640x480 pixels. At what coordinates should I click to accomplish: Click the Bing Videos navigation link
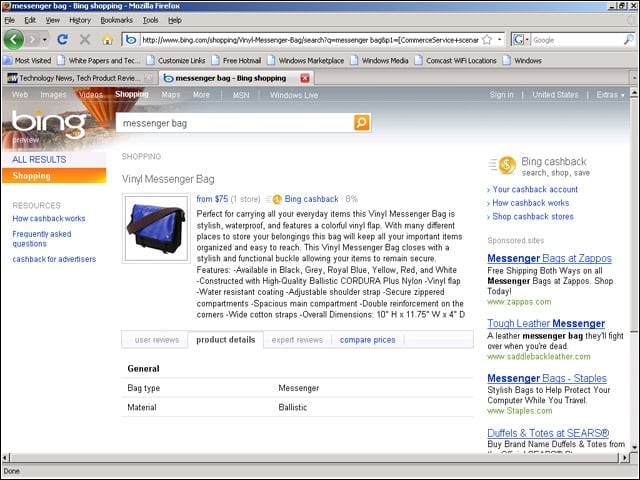click(x=91, y=95)
